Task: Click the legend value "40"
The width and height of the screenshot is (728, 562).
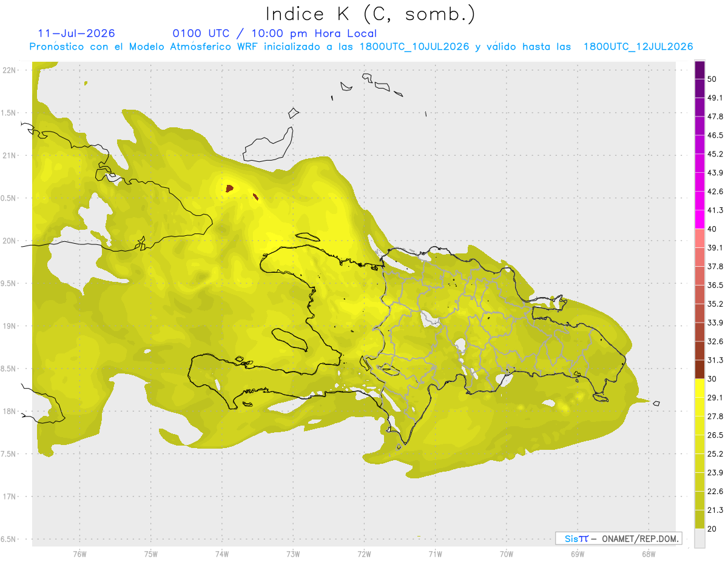Action: (x=712, y=229)
